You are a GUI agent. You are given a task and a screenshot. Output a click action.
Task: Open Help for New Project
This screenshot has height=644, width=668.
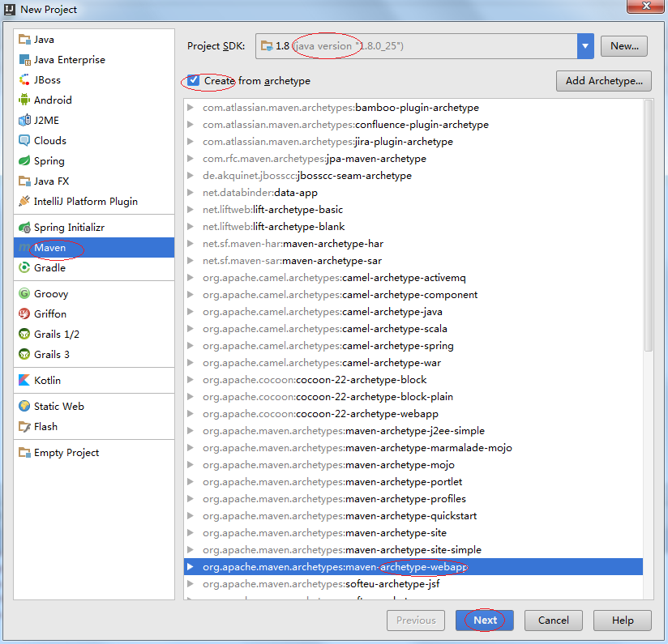click(x=623, y=621)
